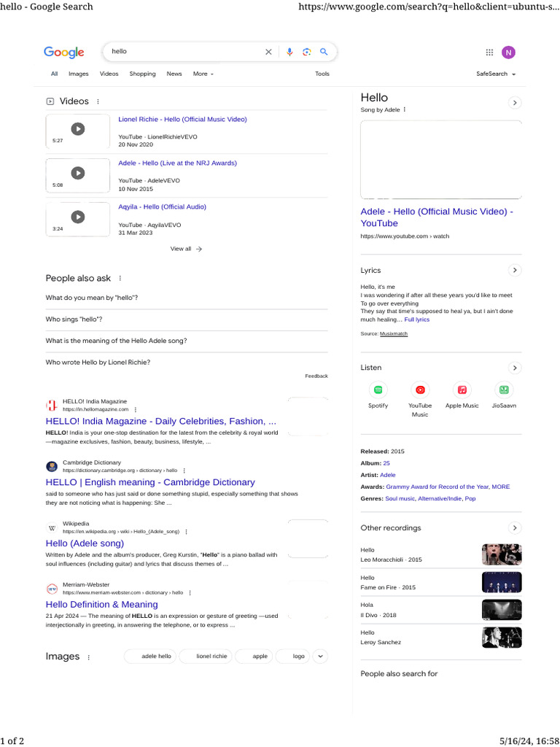
Task: Open the SafeSearch dropdown
Action: point(496,74)
